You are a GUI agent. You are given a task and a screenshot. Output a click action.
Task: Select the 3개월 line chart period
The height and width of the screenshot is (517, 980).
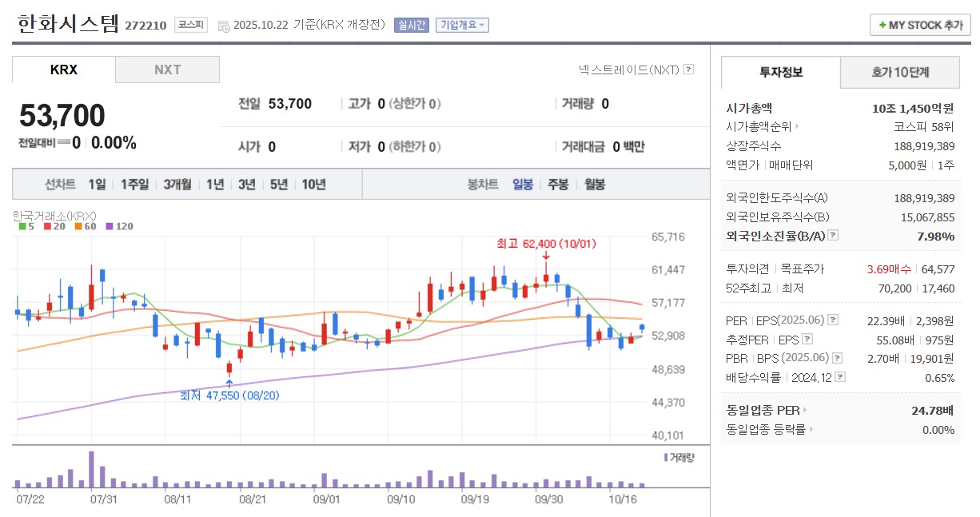coord(177,185)
